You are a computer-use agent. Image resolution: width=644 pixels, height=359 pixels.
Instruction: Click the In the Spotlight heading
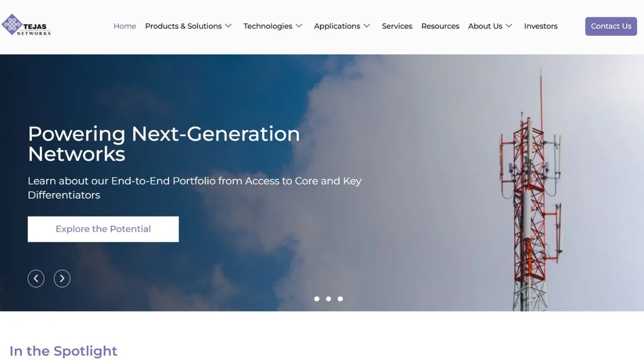(63, 350)
